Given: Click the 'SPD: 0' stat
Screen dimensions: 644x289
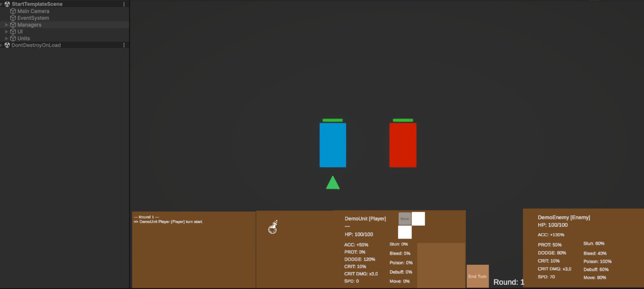Looking at the screenshot, I should [352, 281].
